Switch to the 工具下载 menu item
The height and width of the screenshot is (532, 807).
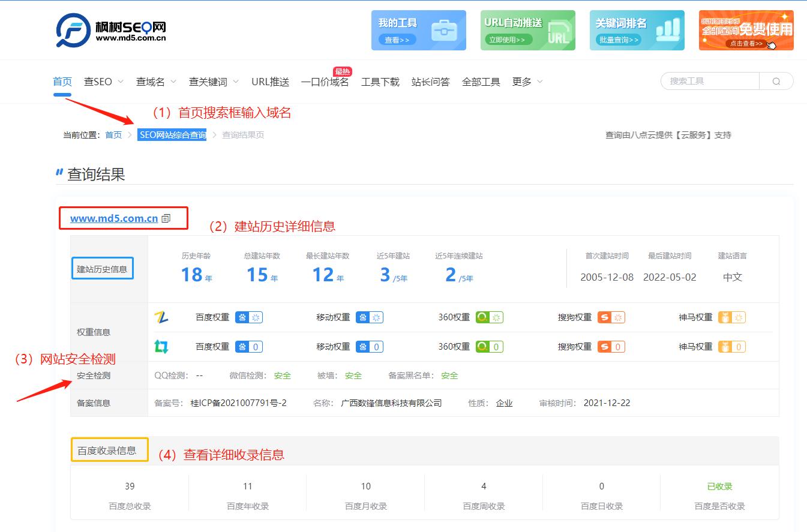coord(380,81)
